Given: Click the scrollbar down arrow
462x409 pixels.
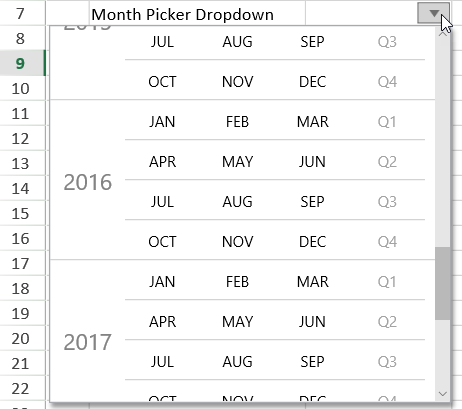Looking at the screenshot, I should pos(443,394).
